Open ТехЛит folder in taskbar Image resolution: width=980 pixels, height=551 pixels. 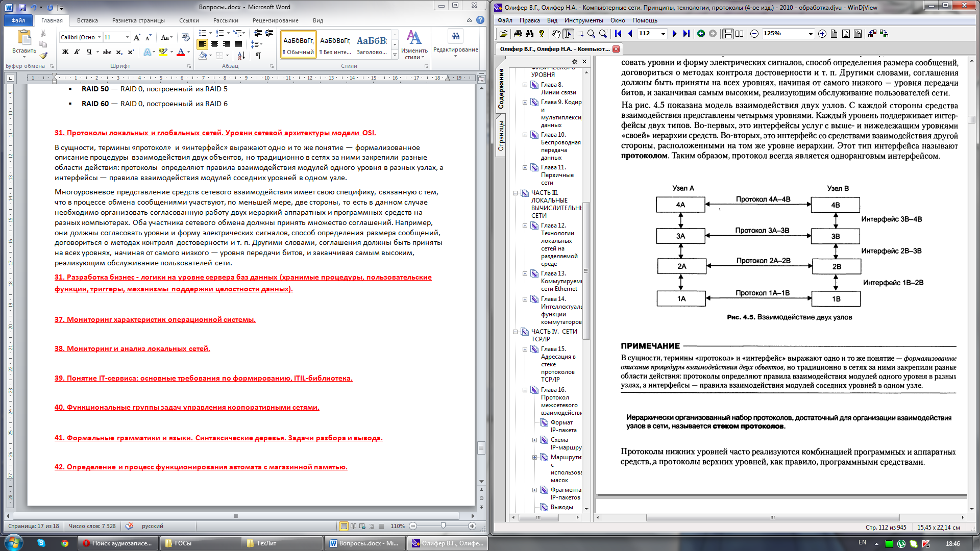[x=282, y=543]
